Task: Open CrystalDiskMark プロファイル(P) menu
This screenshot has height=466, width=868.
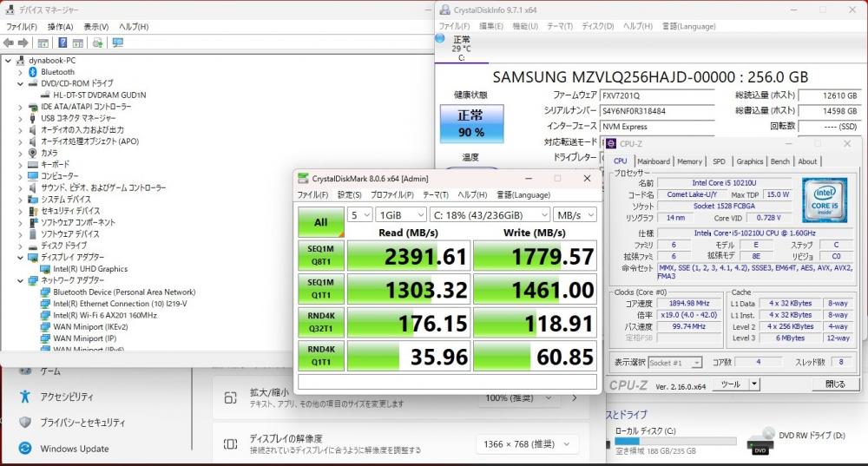Action: [x=392, y=194]
